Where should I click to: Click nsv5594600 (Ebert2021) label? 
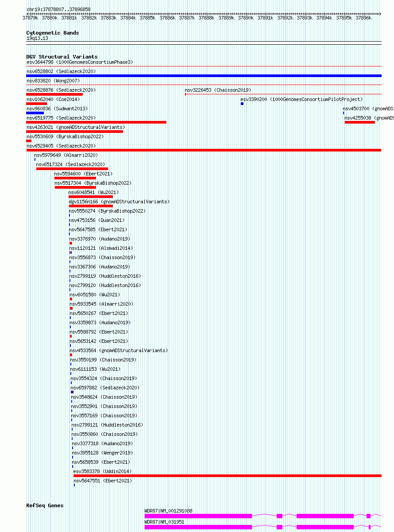tap(83, 174)
